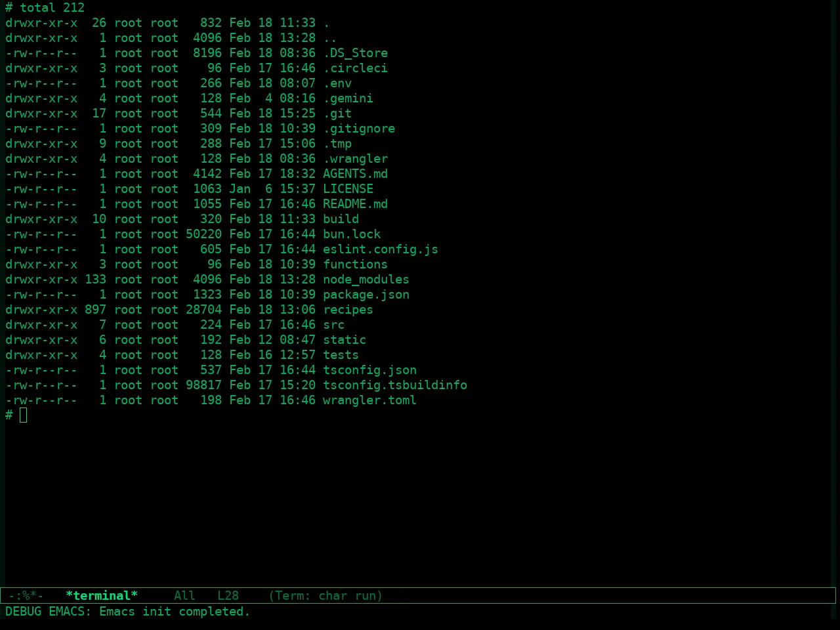Click the functions directory name

355,264
